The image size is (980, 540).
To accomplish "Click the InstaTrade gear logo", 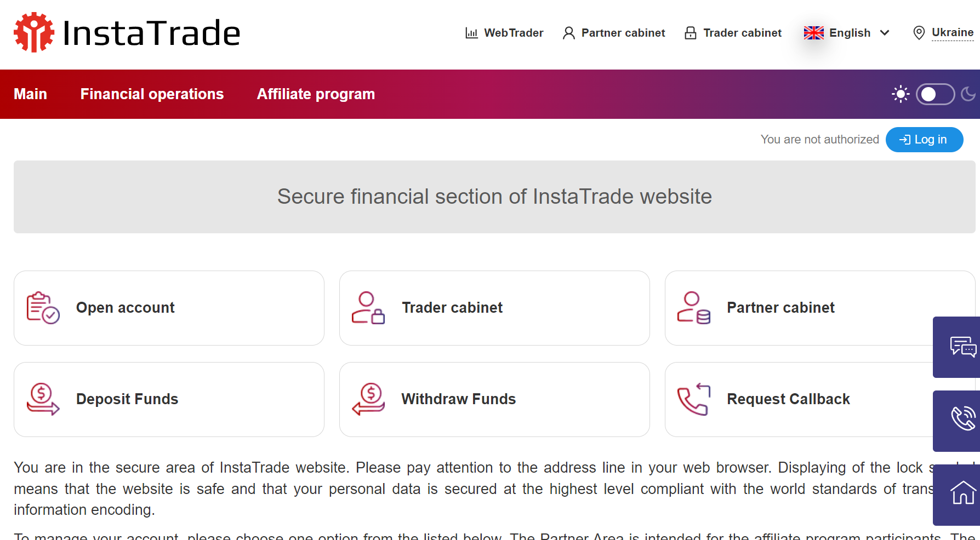I will point(34,33).
